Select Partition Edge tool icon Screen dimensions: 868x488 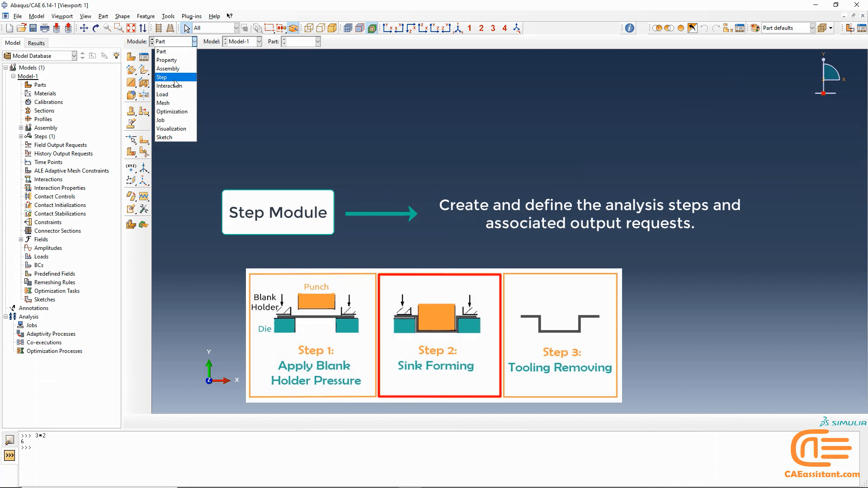(144, 140)
